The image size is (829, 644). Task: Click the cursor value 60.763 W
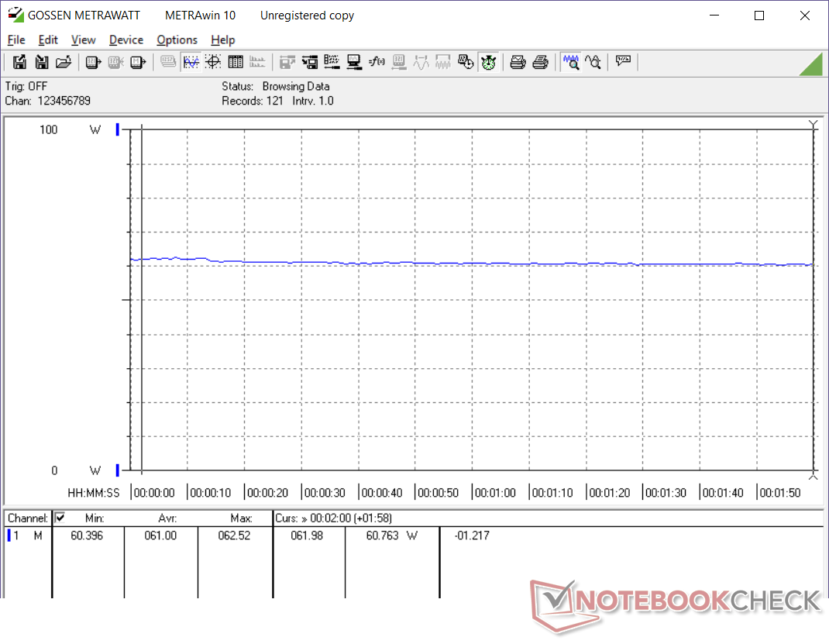(392, 536)
